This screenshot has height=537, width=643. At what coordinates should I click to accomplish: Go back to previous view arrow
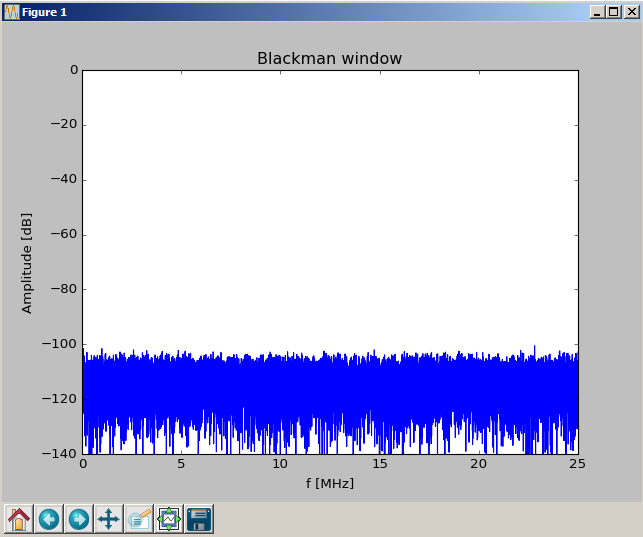pyautogui.click(x=49, y=519)
